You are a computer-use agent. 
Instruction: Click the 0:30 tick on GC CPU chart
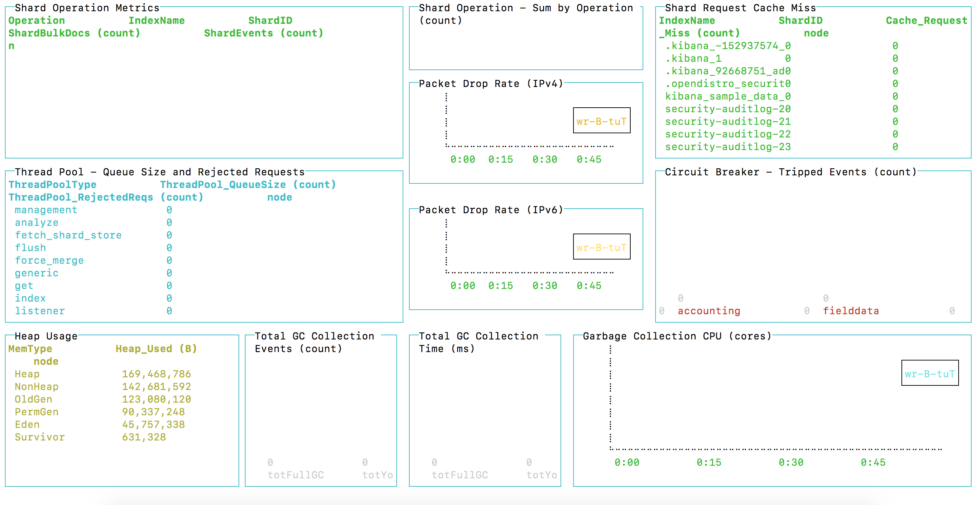(x=791, y=463)
